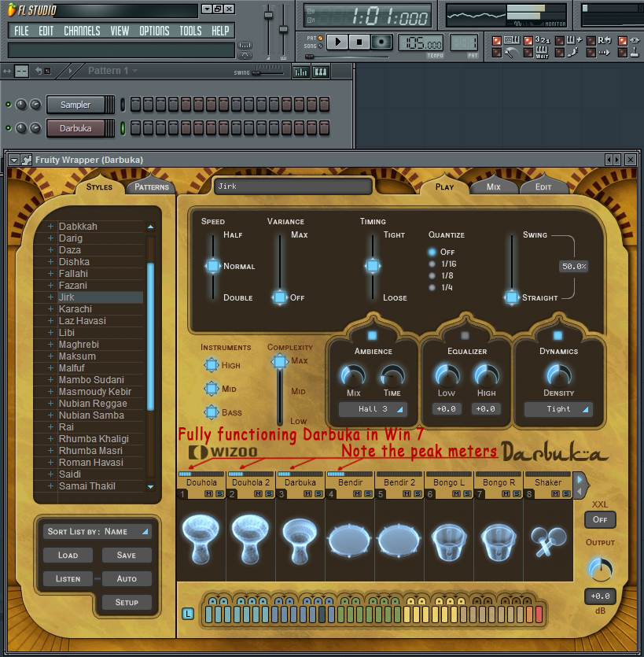Open the Sort List By Name dropdown
644x657 pixels.
pyautogui.click(x=97, y=532)
